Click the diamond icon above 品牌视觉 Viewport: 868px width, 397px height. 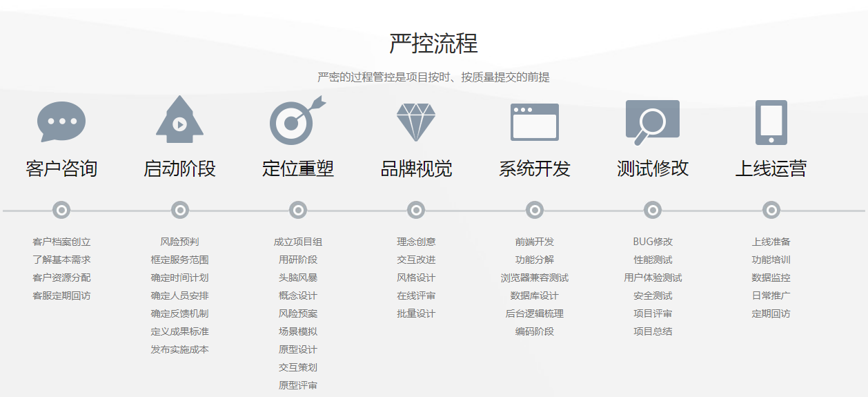pos(416,122)
